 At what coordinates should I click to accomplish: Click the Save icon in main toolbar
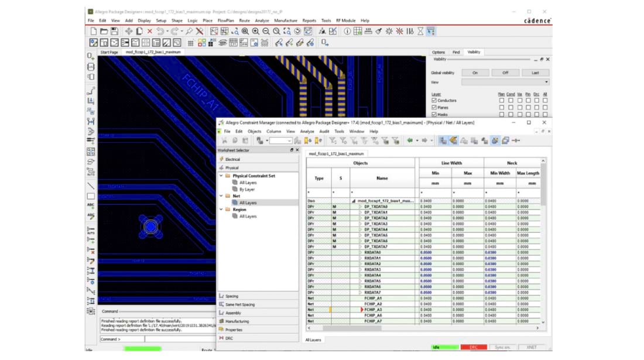(x=114, y=31)
